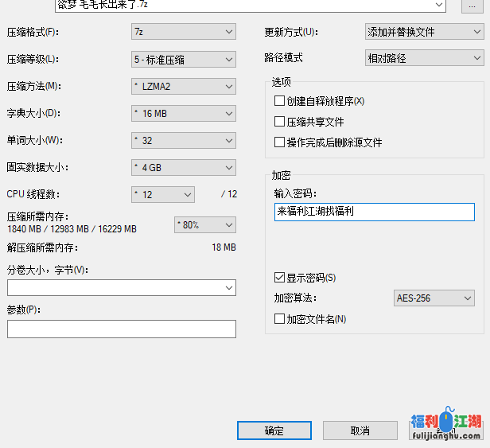Image resolution: width=490 pixels, height=448 pixels.
Task: Enable 压缩共享文件 checkbox
Action: (x=279, y=122)
